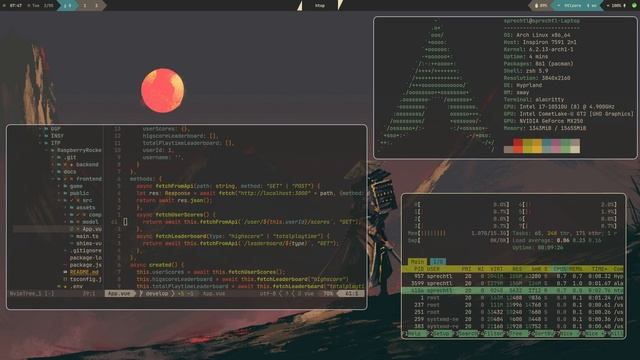Switch to workspace 3 in top bar

tap(96, 6)
